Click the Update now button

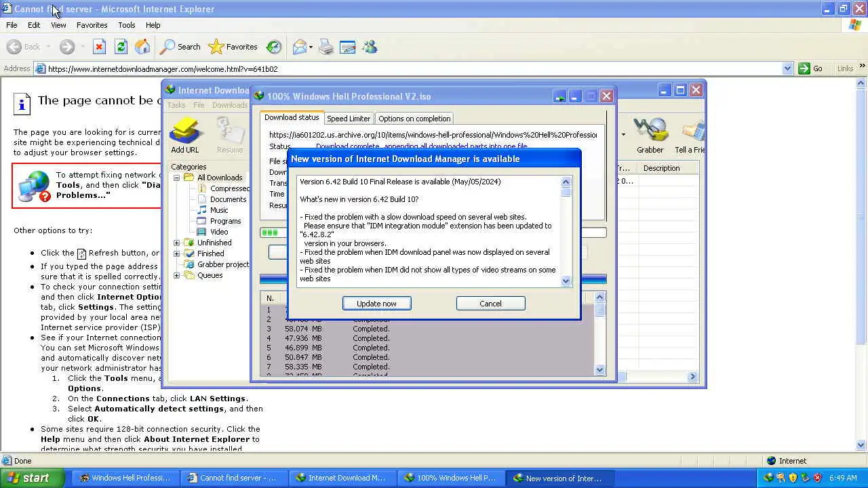pyautogui.click(x=376, y=304)
